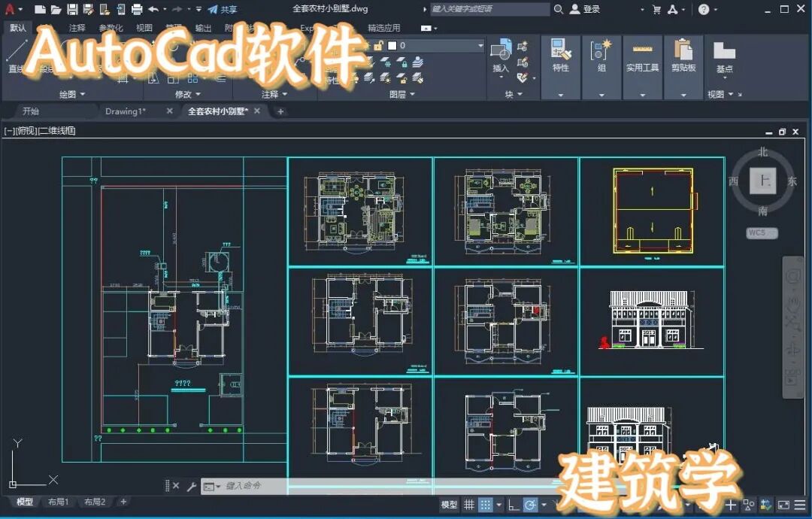This screenshot has width=812, height=519.
Task: Click the Redo arrow
Action: point(177,9)
